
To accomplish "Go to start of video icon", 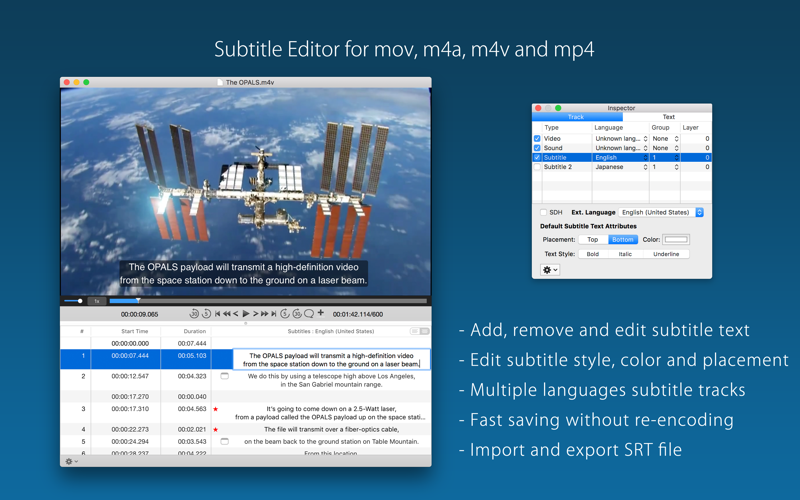I will (x=217, y=314).
